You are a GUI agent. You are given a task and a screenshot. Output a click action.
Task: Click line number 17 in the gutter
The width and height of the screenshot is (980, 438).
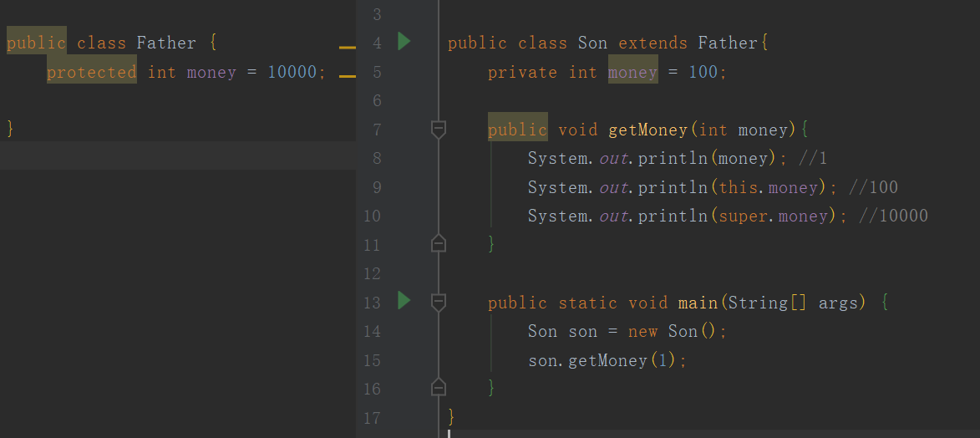pyautogui.click(x=372, y=417)
